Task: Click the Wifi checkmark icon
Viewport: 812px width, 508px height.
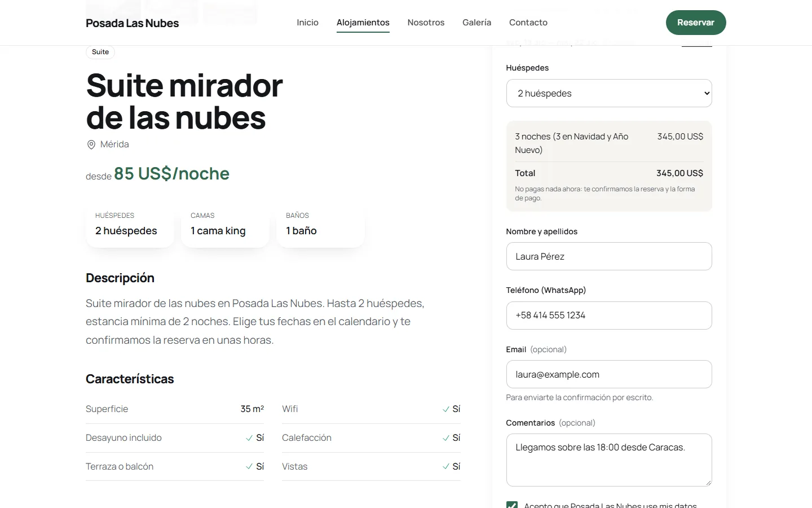Action: [x=446, y=409]
